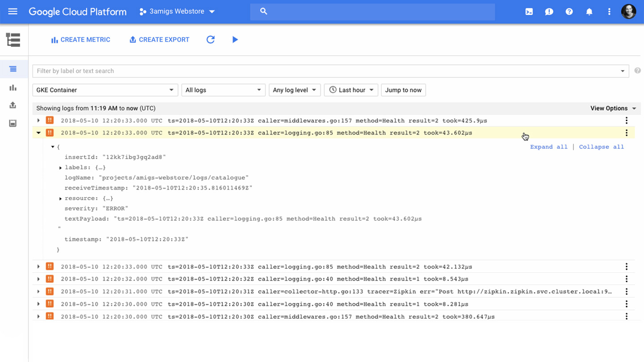The height and width of the screenshot is (362, 644).
Task: Click the error icon of took=42.132µs entry
Action: tap(50, 266)
